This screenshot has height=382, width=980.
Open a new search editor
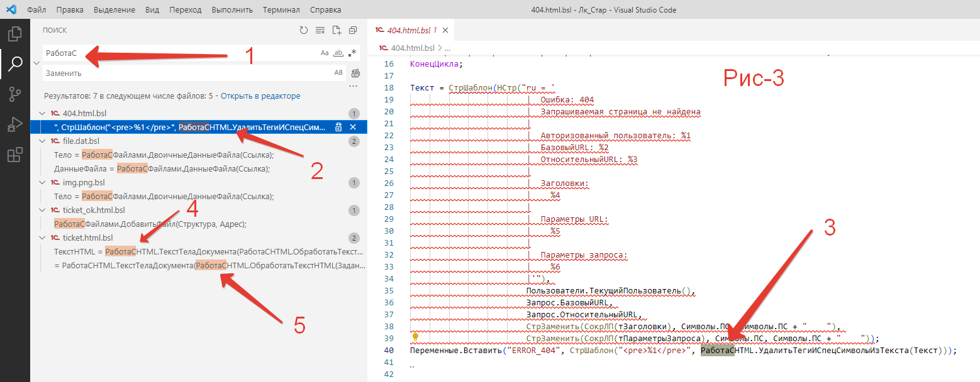pos(337,30)
